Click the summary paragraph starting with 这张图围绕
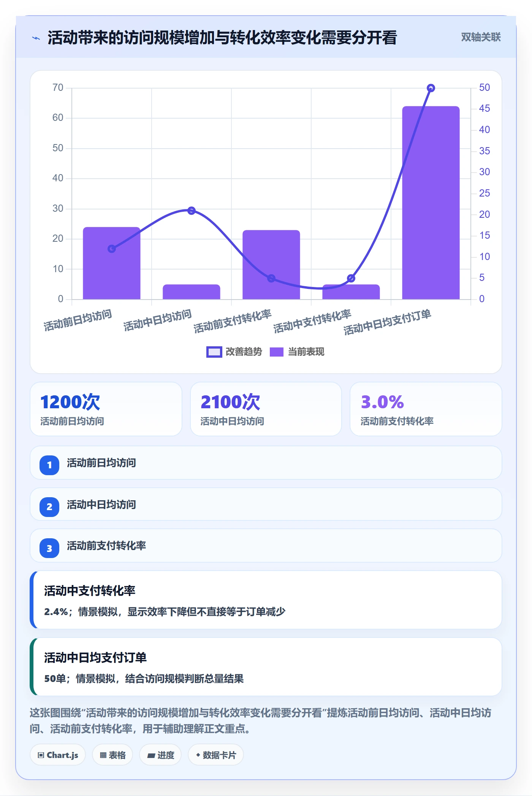The image size is (532, 796). tap(261, 721)
